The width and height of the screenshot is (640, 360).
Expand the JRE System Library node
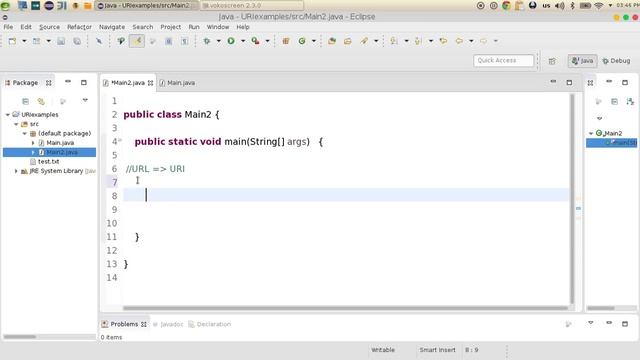click(16, 171)
